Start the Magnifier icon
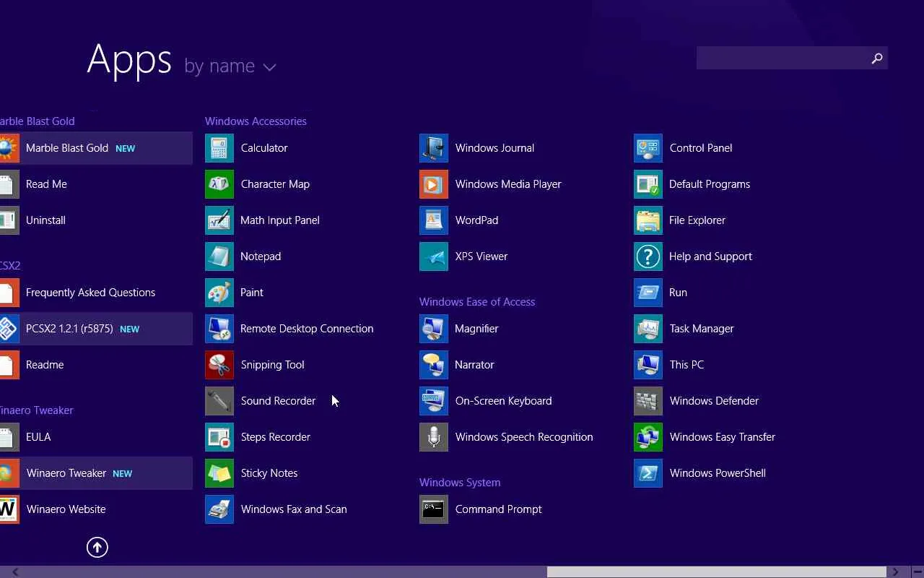 coord(434,329)
